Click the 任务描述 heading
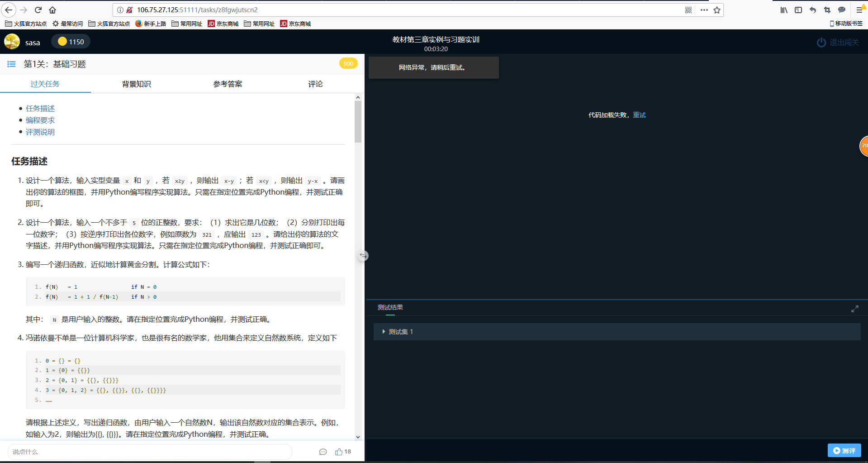Image resolution: width=868 pixels, height=463 pixels. (x=29, y=162)
